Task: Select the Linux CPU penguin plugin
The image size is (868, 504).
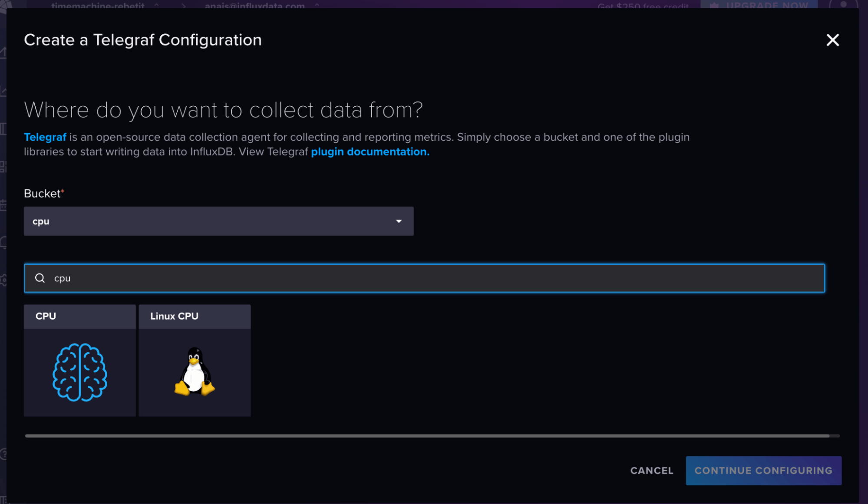Action: pos(194,372)
